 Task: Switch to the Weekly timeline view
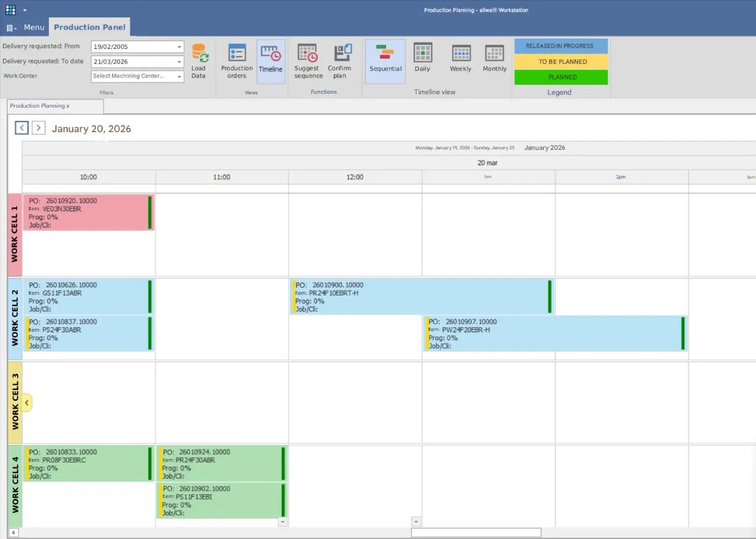click(x=460, y=60)
